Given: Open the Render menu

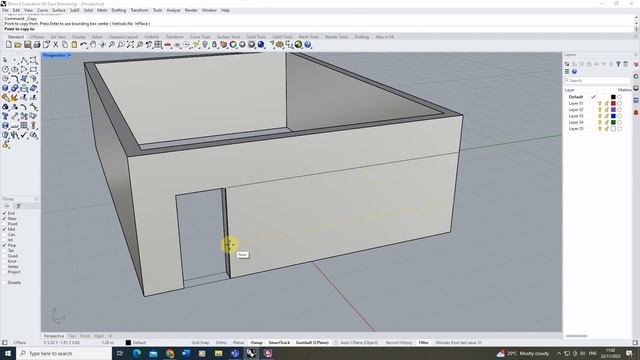Looking at the screenshot, I should pyautogui.click(x=191, y=10).
